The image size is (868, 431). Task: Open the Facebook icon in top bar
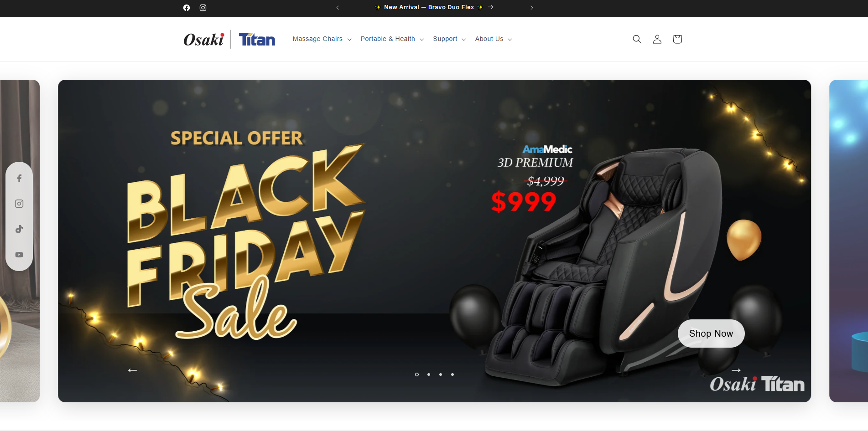pyautogui.click(x=187, y=8)
